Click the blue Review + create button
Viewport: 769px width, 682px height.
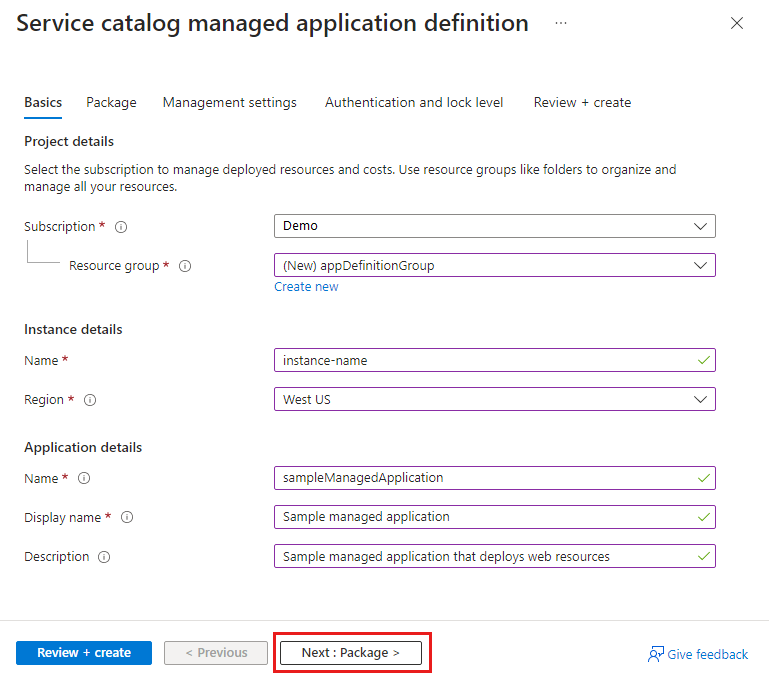[84, 653]
